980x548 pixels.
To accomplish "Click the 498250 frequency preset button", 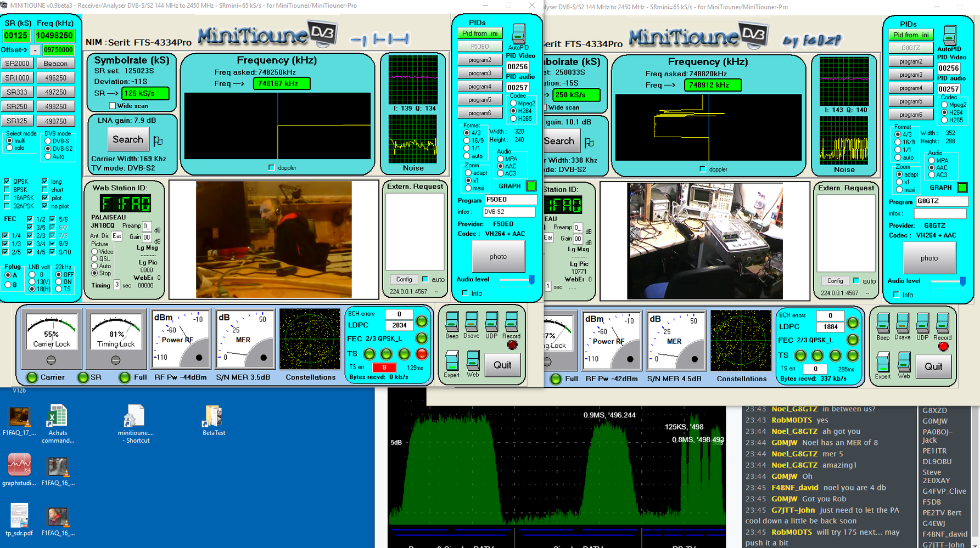I will click(x=55, y=106).
